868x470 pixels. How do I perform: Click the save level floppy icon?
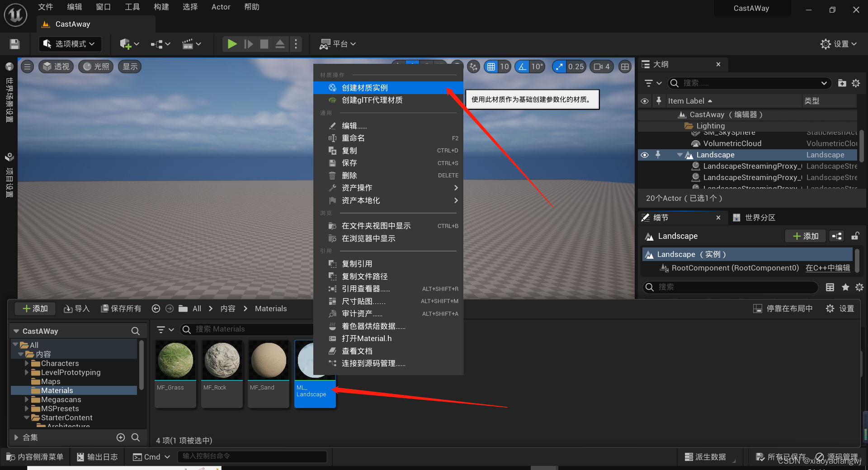click(x=14, y=44)
